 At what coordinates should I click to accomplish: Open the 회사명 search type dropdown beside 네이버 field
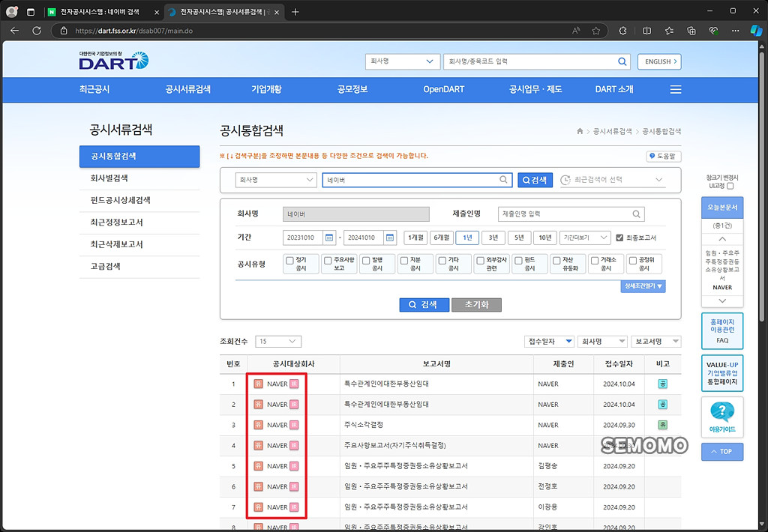click(276, 180)
